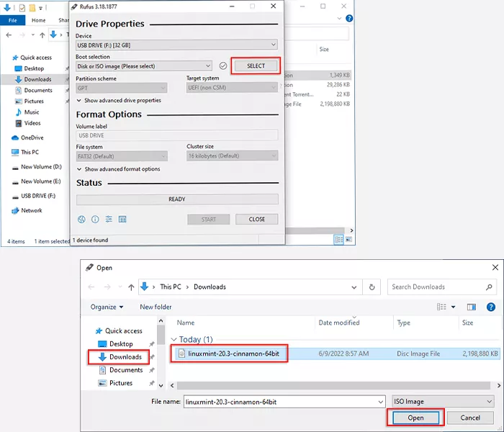Open the Home tab in Explorer window
This screenshot has height=432, width=504.
39,20
